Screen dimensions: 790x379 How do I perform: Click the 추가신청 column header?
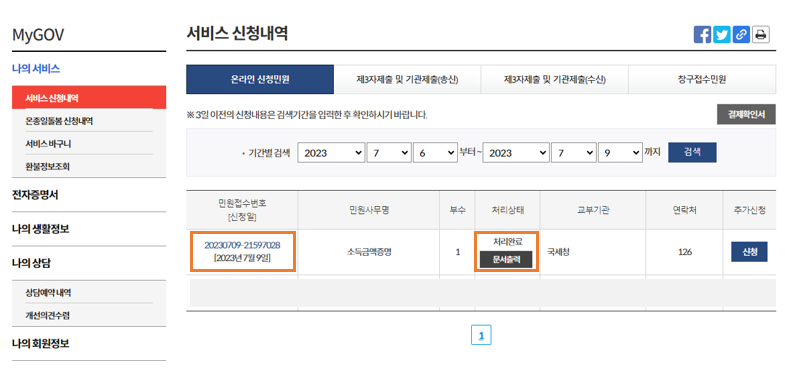pos(750,210)
